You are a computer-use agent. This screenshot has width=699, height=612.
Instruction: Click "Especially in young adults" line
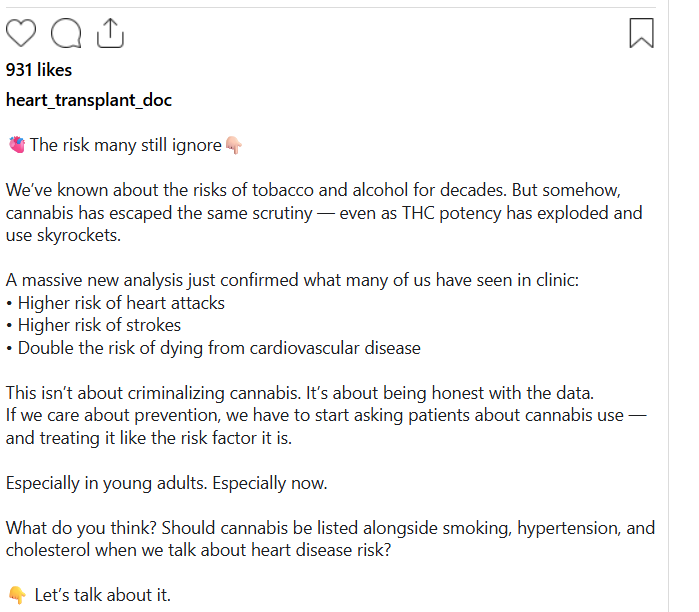pyautogui.click(x=167, y=483)
